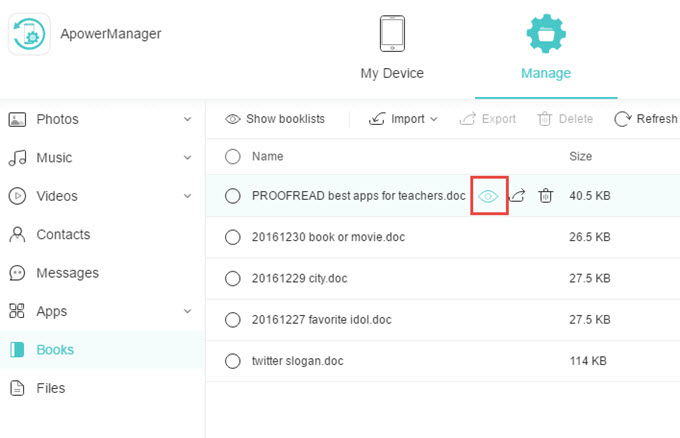Delete PROOFREAD document using row trash icon
680x438 pixels.
[x=545, y=196]
